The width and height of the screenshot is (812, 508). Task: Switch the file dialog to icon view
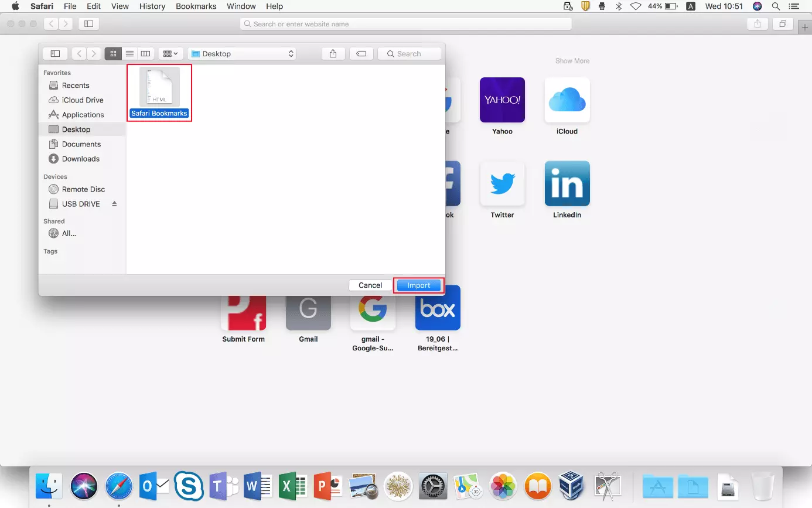click(113, 53)
